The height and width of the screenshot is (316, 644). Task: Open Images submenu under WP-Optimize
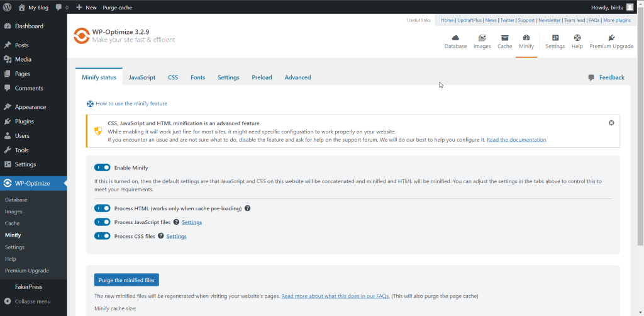pyautogui.click(x=14, y=212)
